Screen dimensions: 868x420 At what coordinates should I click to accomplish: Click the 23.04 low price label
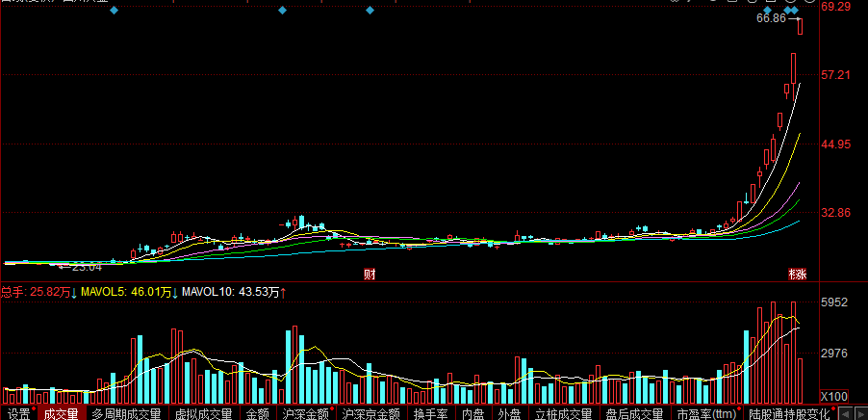[x=87, y=267]
